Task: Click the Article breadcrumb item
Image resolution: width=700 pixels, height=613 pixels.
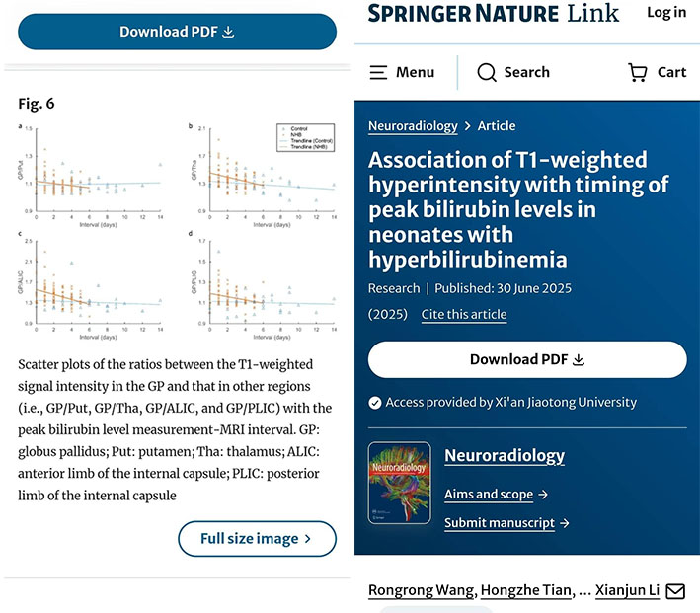Action: (x=497, y=126)
